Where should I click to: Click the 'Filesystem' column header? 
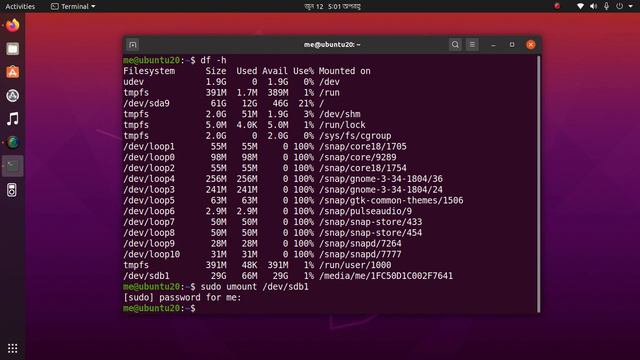click(149, 71)
